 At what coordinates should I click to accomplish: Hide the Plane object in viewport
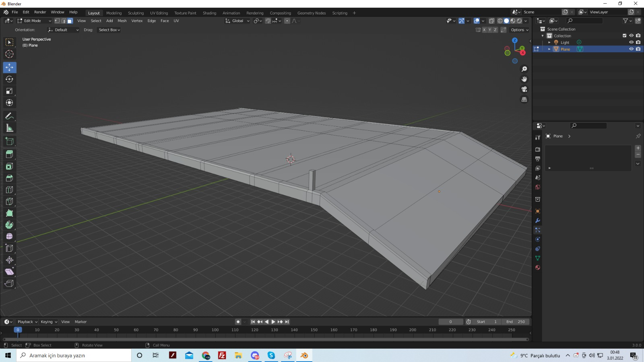tap(631, 49)
